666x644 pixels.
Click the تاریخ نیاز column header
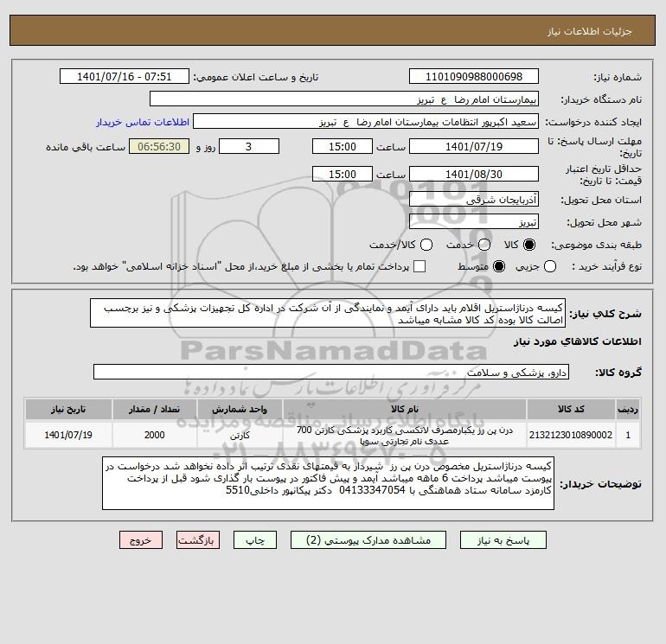click(68, 409)
